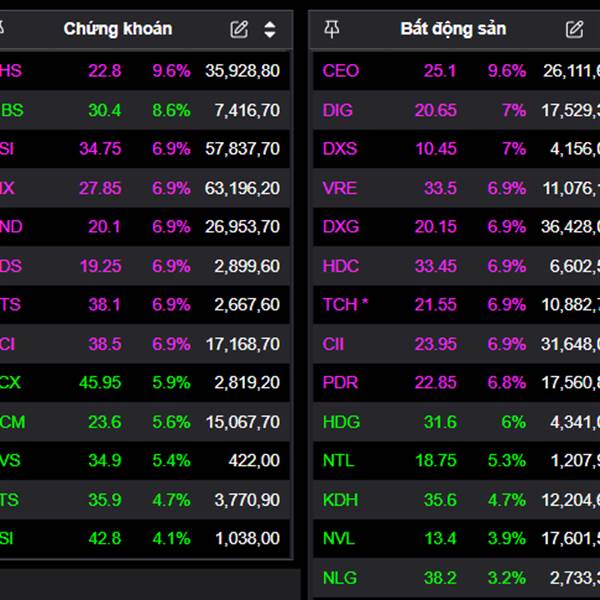Select the NLG stock symbol
Viewport: 600px width, 600px height.
click(340, 577)
